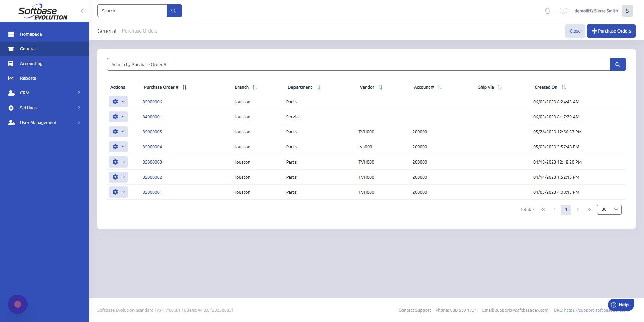The image size is (644, 322).
Task: Open the page size dropdown showing 30
Action: coord(609,210)
